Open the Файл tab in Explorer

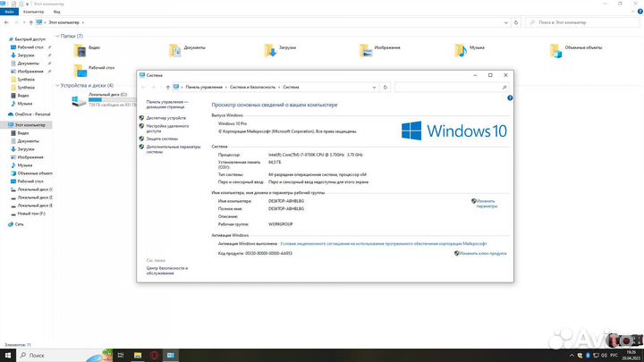(9, 12)
